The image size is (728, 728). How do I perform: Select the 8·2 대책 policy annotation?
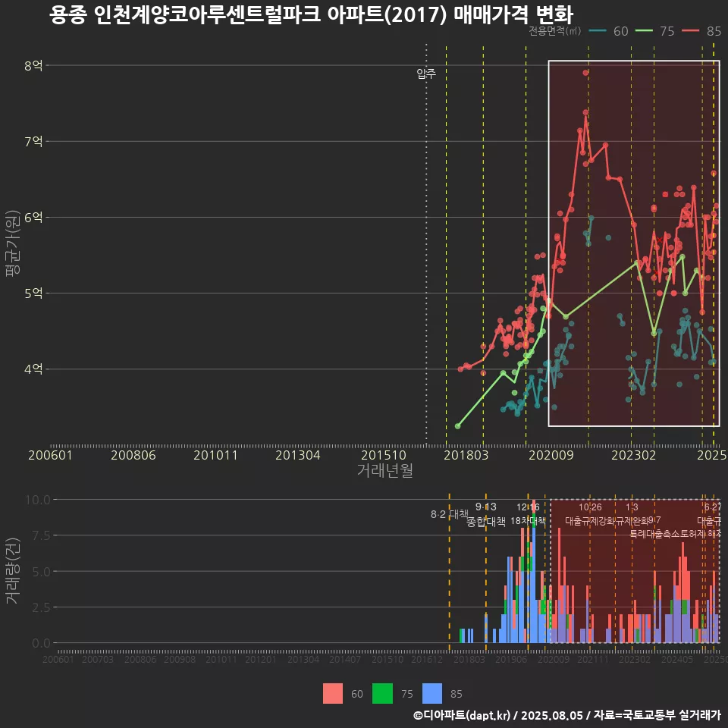(x=450, y=514)
